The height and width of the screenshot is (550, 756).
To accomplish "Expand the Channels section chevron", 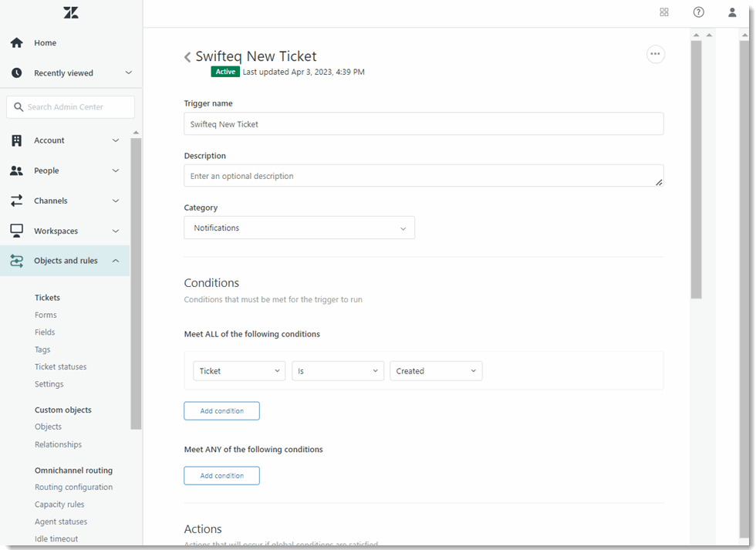I will pyautogui.click(x=116, y=201).
